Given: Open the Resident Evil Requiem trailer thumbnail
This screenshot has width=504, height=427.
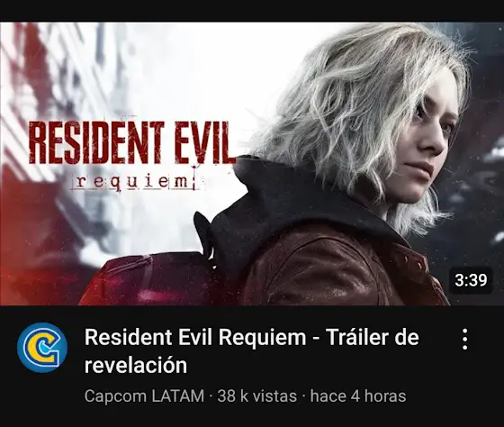Looking at the screenshot, I should (x=252, y=163).
